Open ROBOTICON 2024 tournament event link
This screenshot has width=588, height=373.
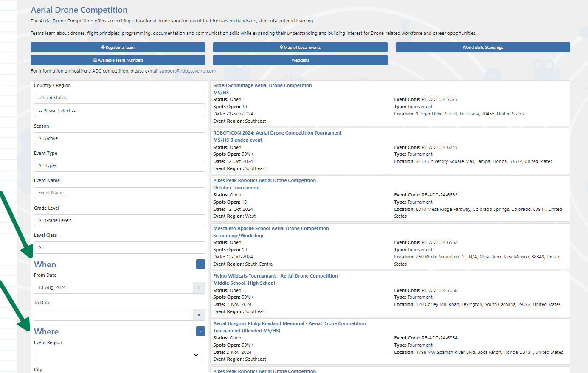point(277,133)
